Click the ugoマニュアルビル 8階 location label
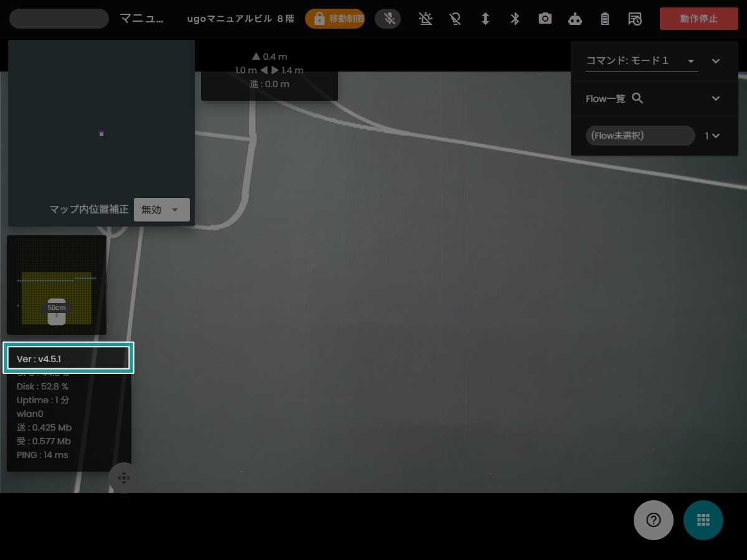Viewport: 747px width, 560px height. point(240,19)
